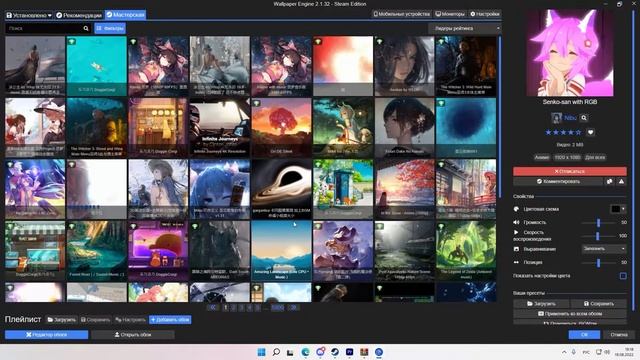The image size is (640, 360).
Task: Click playlist Настроить button
Action: tap(130, 320)
